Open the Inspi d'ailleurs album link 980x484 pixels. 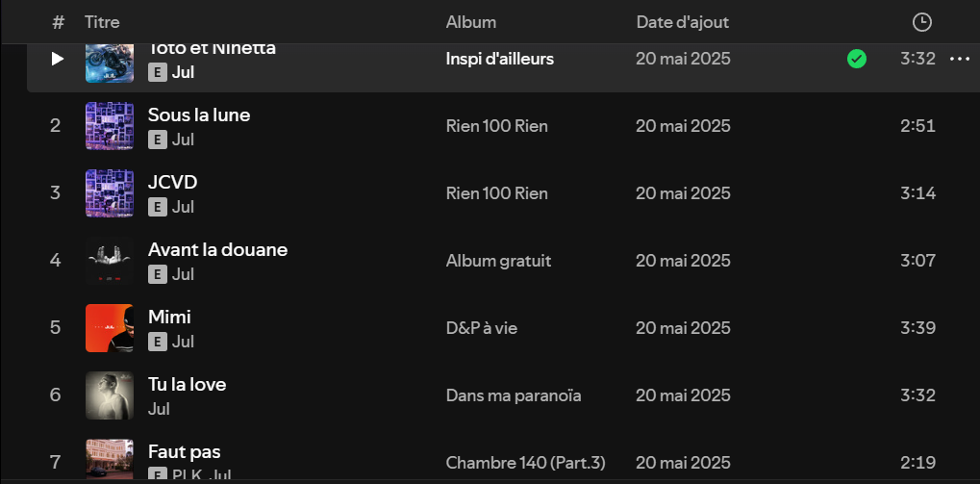pos(499,59)
